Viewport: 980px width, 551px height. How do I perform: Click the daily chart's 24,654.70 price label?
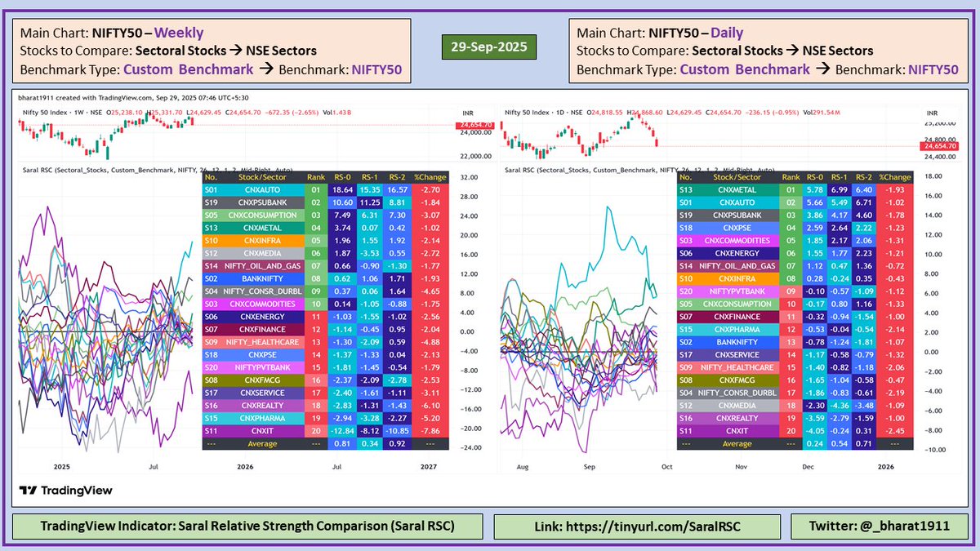click(938, 145)
